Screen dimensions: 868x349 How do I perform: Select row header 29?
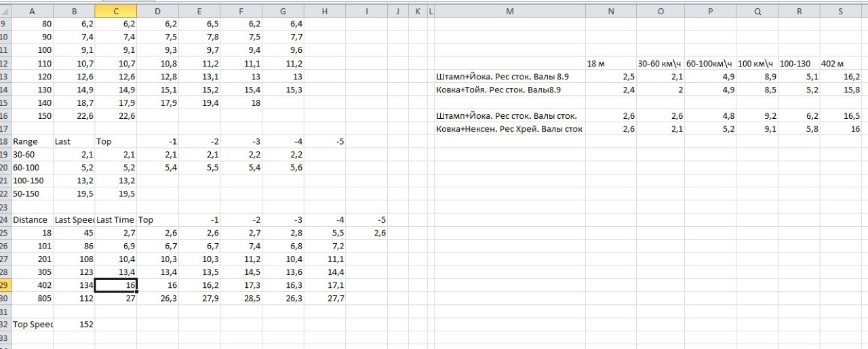pos(5,286)
